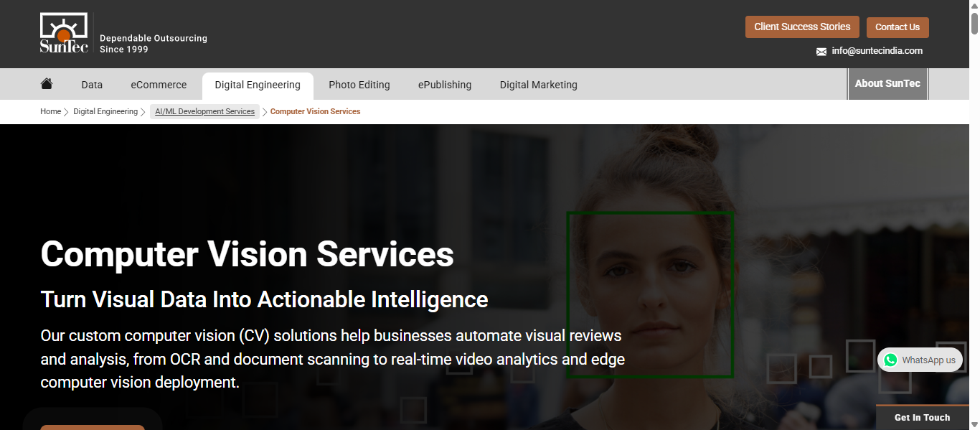Image resolution: width=980 pixels, height=430 pixels.
Task: Open the Data menu in the navigation bar
Action: click(92, 85)
